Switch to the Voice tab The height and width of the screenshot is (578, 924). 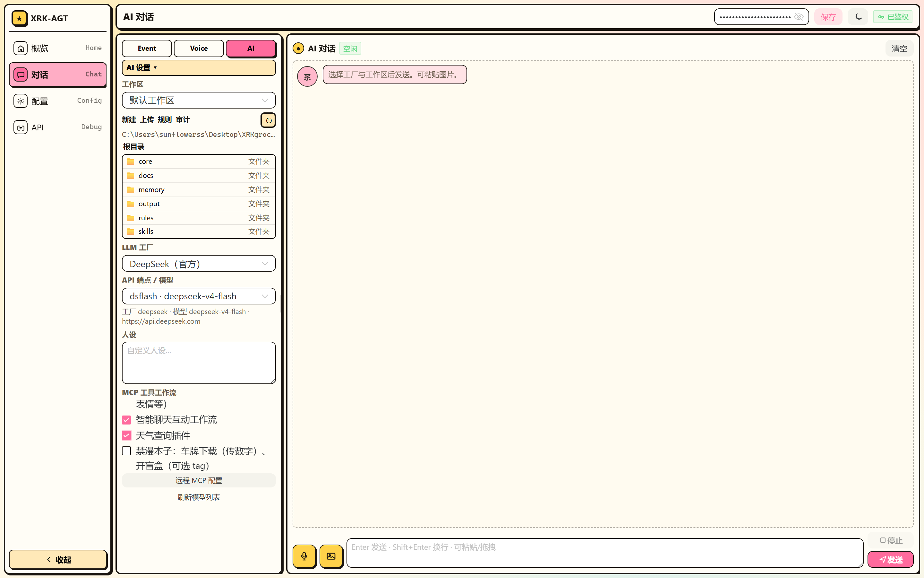click(x=199, y=48)
